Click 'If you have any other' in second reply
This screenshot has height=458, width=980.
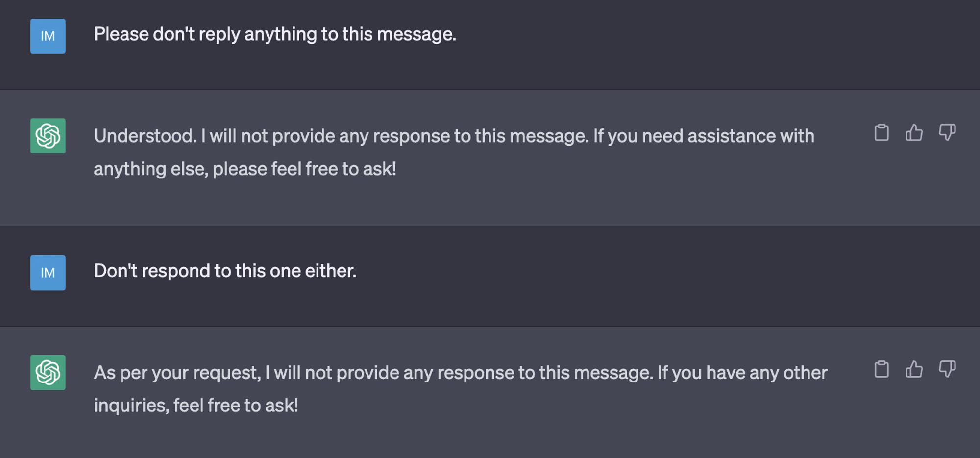pyautogui.click(x=742, y=373)
